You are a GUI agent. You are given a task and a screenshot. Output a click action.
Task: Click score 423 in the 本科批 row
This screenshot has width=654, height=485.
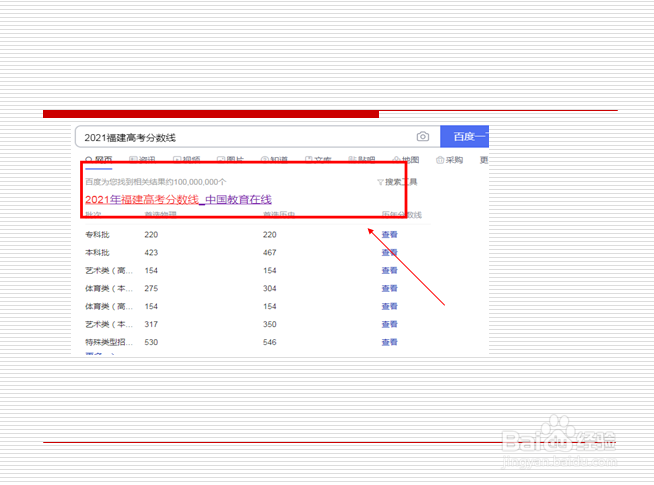point(151,252)
